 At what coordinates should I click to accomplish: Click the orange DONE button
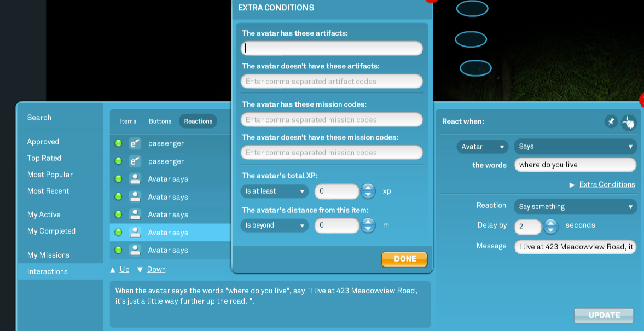tap(404, 259)
